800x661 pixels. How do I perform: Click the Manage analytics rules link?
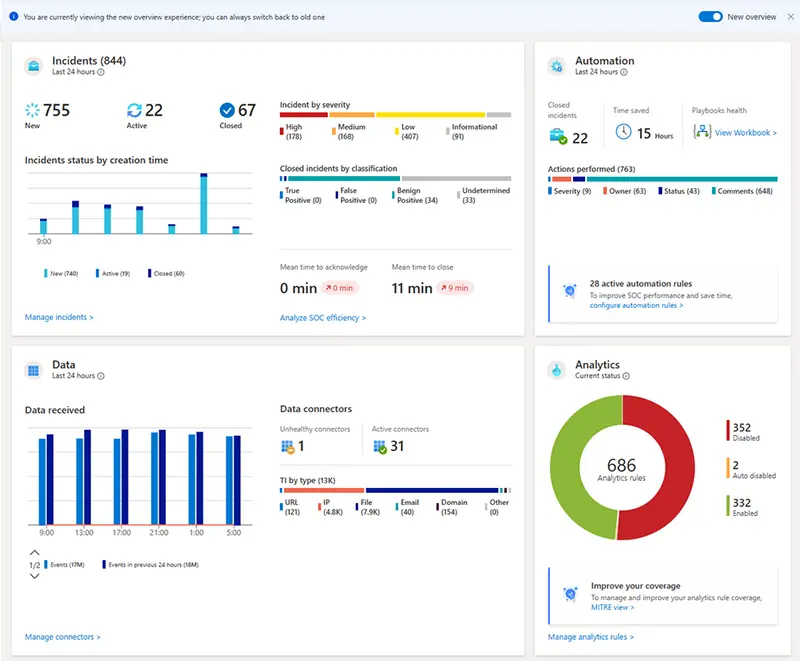point(591,637)
